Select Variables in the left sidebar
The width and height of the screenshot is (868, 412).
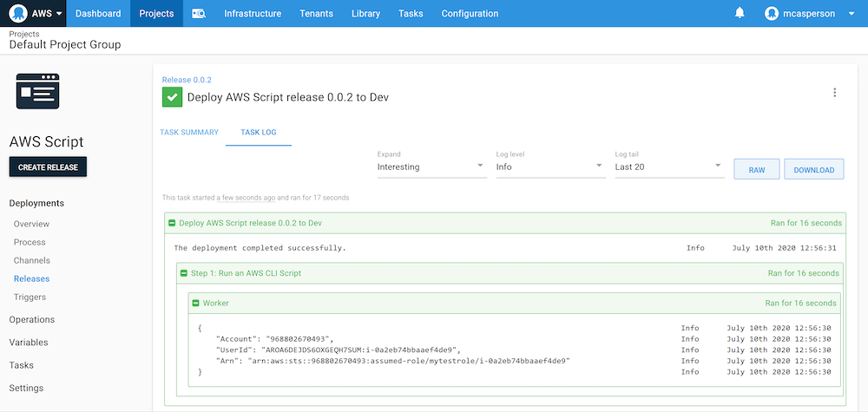pyautogui.click(x=29, y=343)
